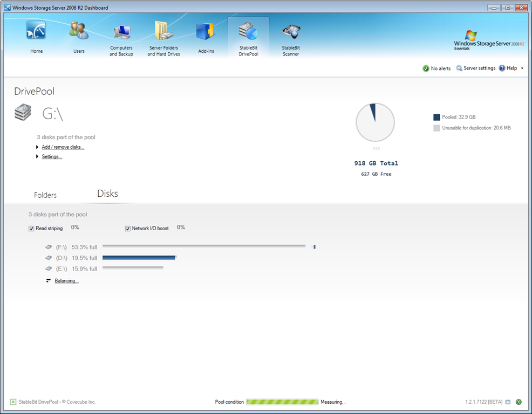Click the DrivePool heading text
Viewport: 532px width, 414px height.
click(x=35, y=91)
